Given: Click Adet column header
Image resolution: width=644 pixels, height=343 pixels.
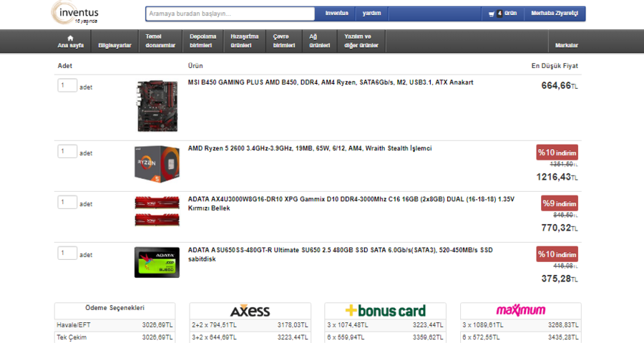Looking at the screenshot, I should point(65,66).
